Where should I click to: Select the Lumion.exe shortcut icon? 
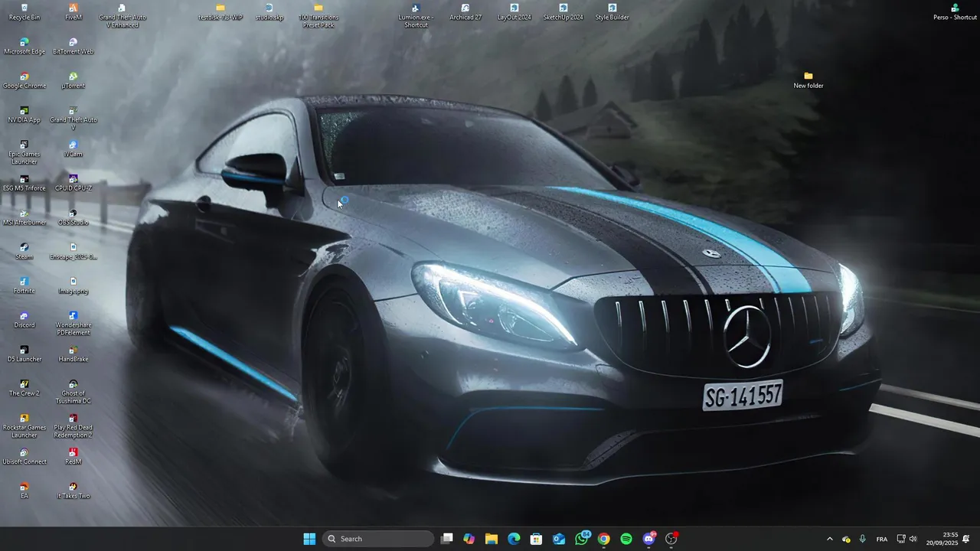416,15
